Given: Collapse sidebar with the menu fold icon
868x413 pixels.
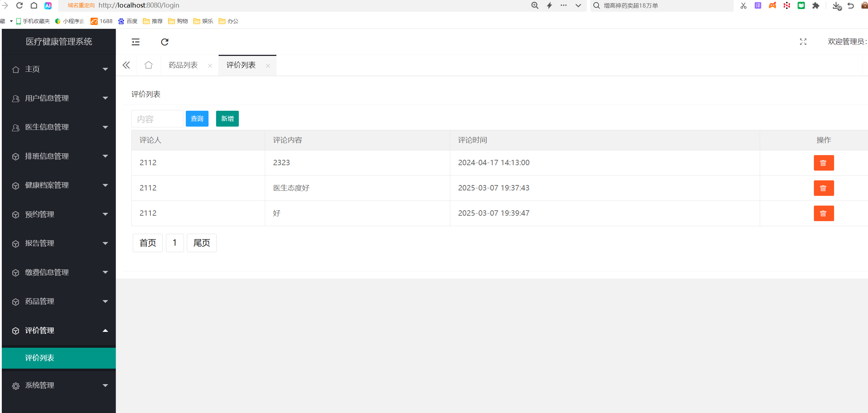Looking at the screenshot, I should click(136, 42).
